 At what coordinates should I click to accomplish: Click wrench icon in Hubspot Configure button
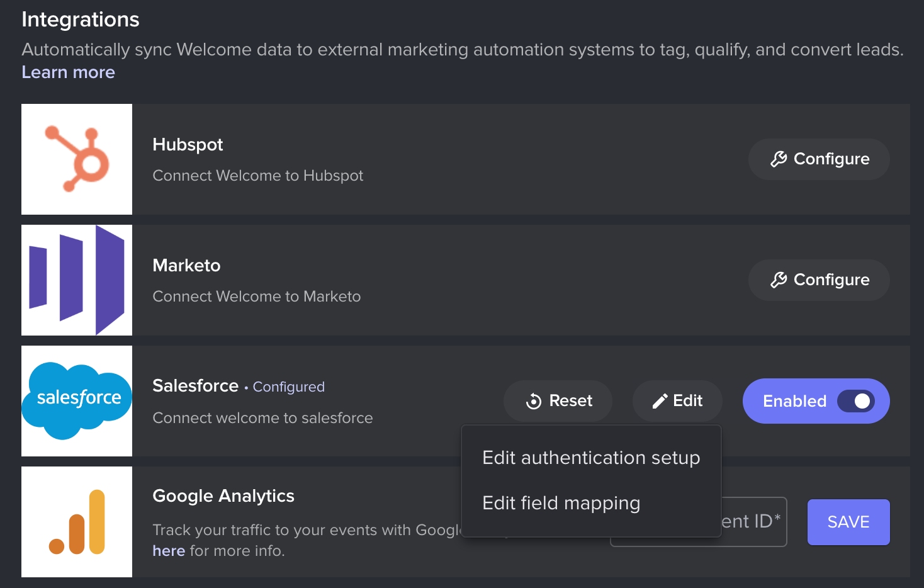point(779,159)
